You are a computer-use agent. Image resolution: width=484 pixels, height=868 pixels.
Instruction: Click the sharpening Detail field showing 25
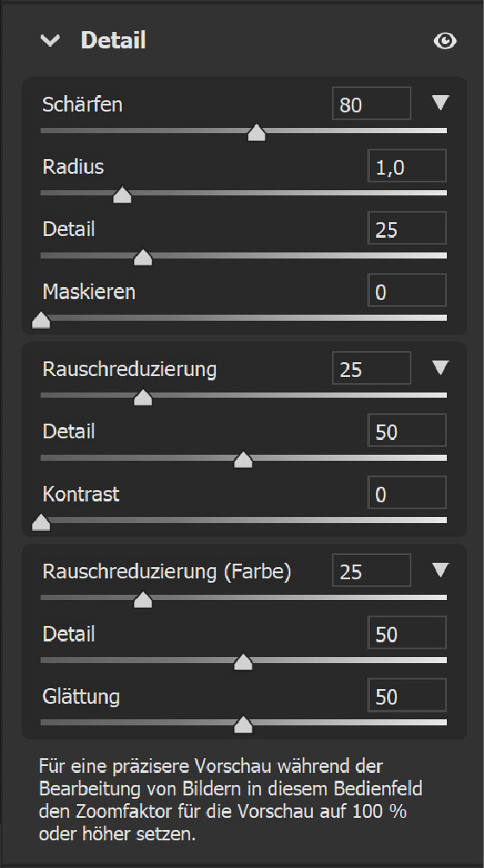click(407, 228)
